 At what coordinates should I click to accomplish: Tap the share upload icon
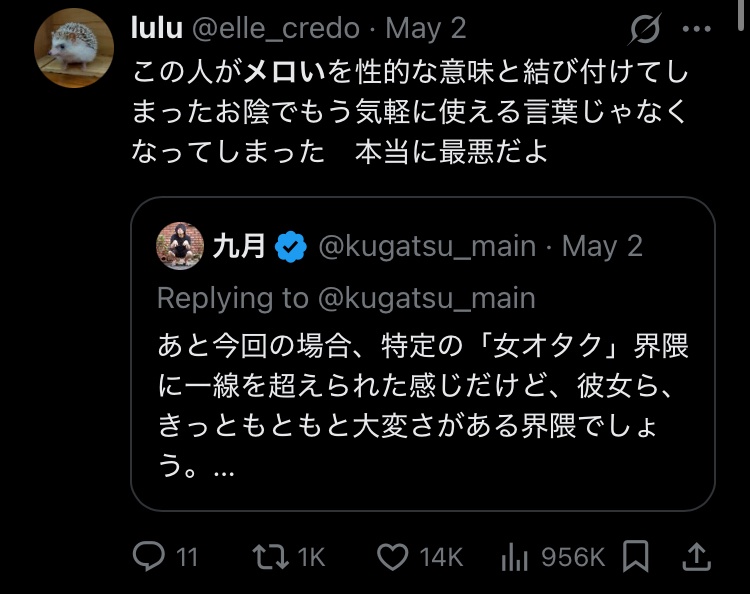[697, 555]
